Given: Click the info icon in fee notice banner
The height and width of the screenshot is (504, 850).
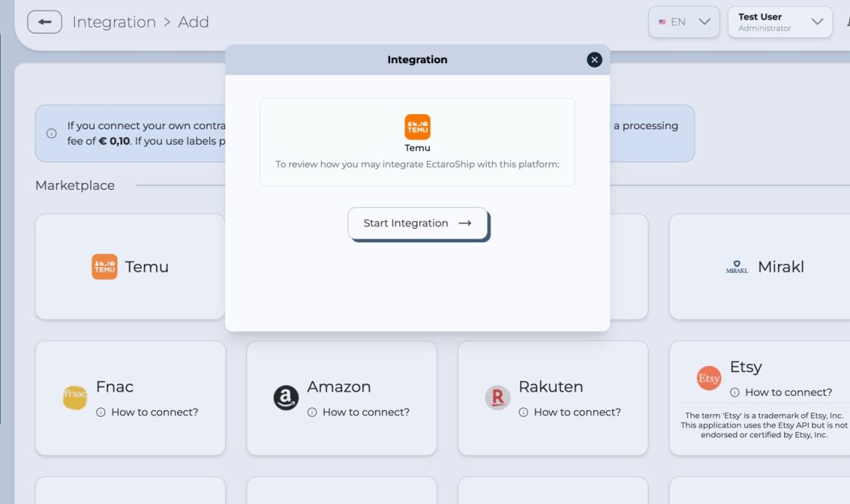Looking at the screenshot, I should click(x=52, y=133).
